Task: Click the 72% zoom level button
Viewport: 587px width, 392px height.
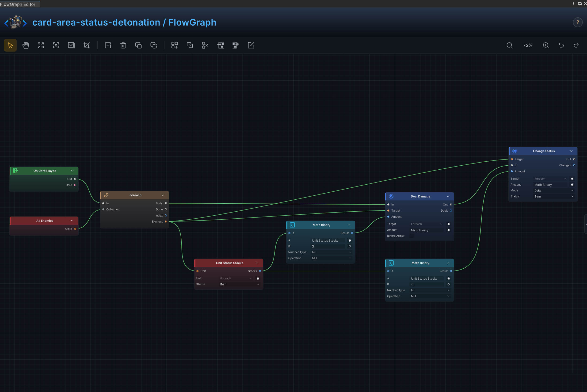Action: click(x=527, y=45)
